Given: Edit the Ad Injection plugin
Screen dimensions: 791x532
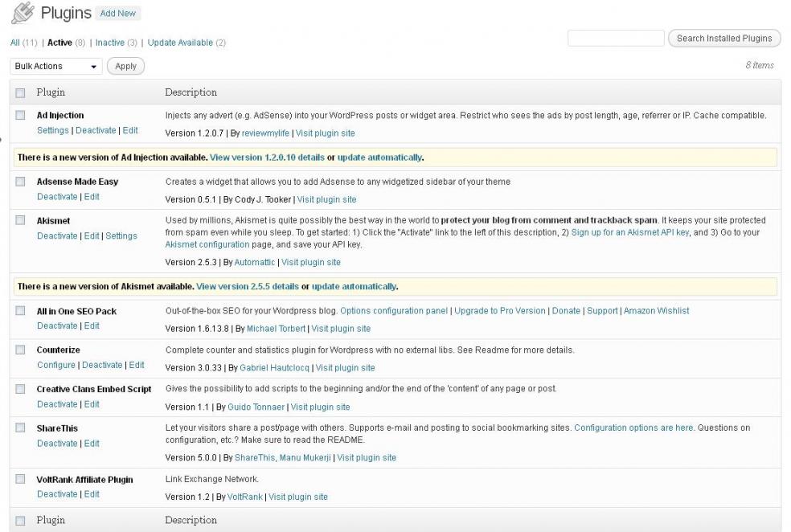Looking at the screenshot, I should (x=130, y=130).
